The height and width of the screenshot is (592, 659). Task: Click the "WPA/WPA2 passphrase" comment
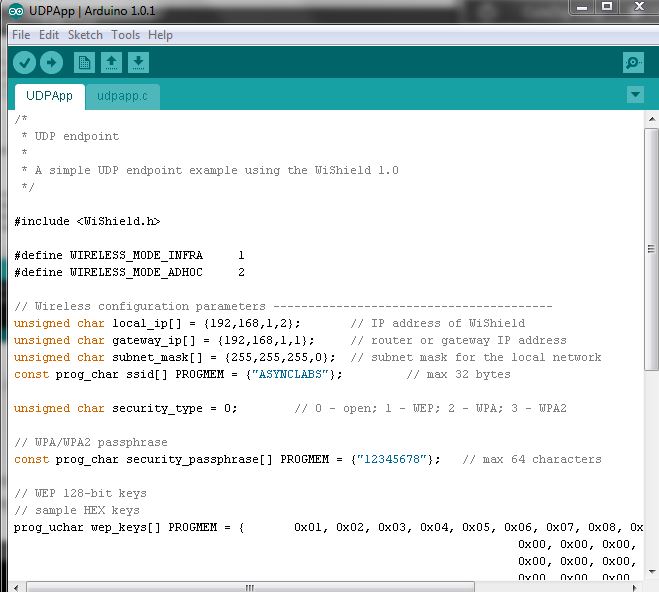(x=91, y=442)
